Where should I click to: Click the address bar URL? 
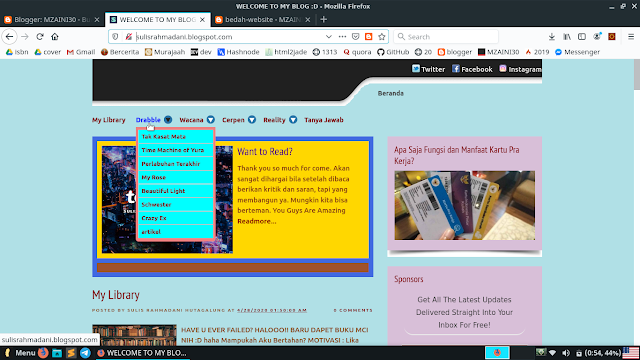[x=184, y=37]
